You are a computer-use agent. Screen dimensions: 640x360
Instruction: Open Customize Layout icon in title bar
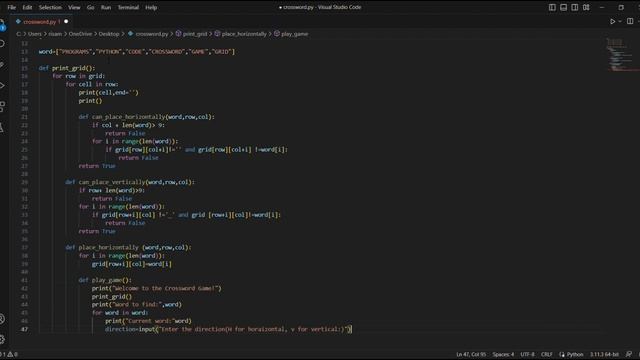click(586, 7)
